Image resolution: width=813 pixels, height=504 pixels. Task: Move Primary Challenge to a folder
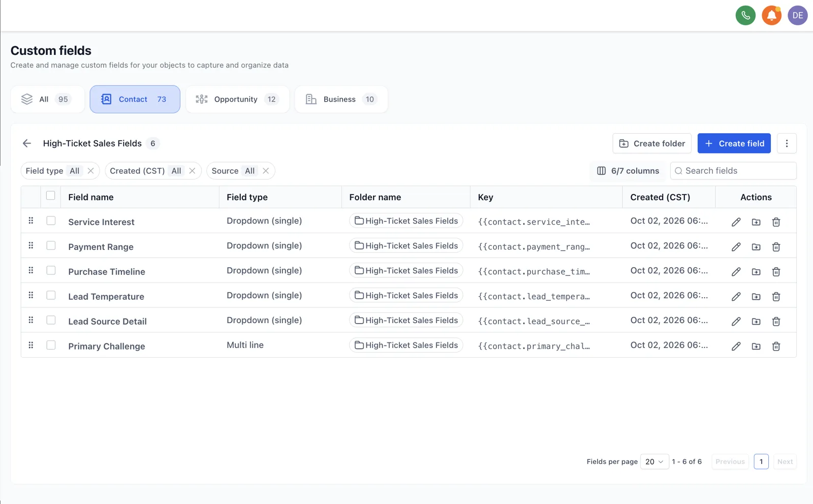click(x=756, y=346)
